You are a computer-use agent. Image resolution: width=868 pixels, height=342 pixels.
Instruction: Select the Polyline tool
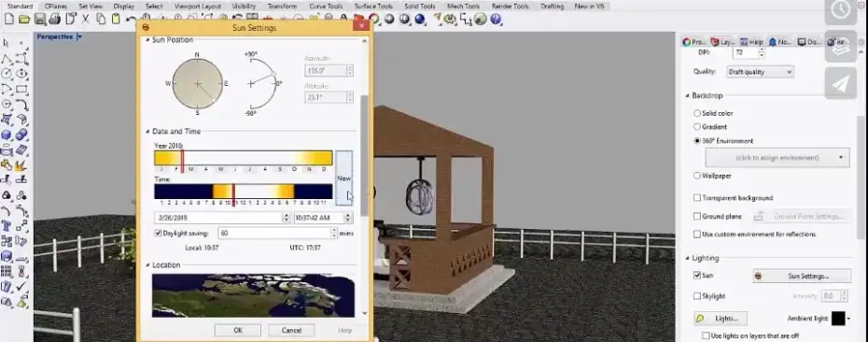pyautogui.click(x=7, y=59)
